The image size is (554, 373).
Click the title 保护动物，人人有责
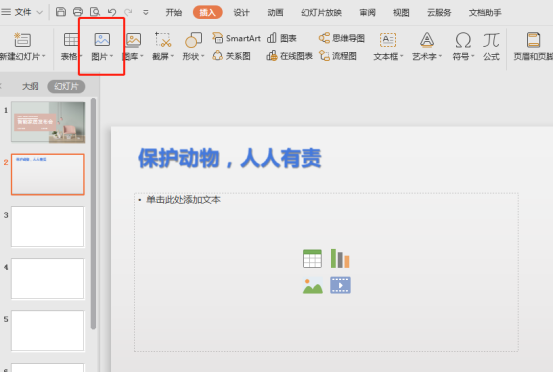click(x=230, y=158)
